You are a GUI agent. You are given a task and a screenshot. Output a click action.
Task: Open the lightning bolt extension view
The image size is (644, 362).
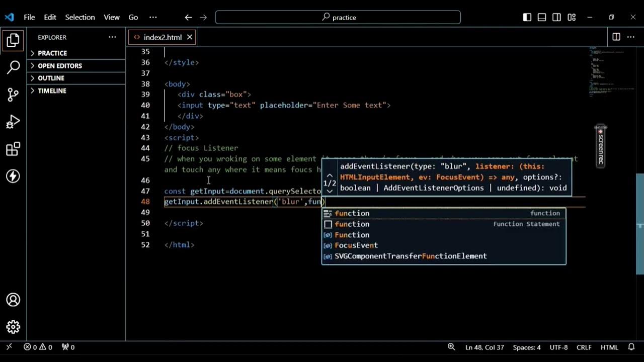(x=13, y=176)
